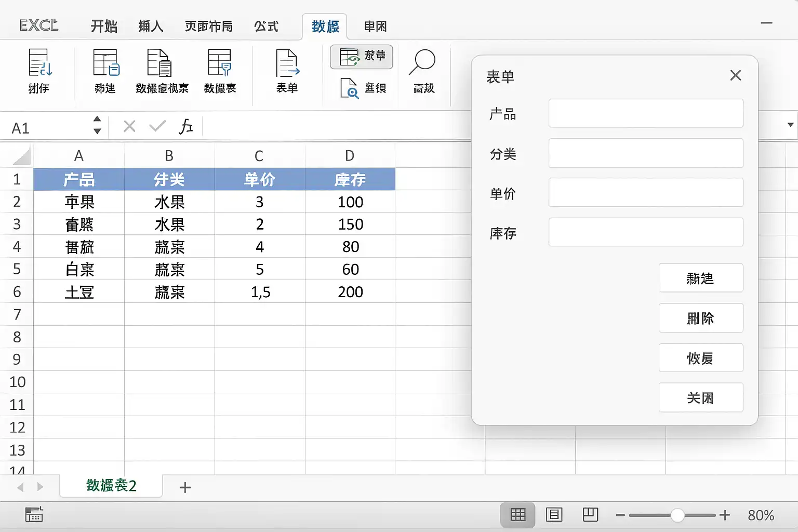Open the 开始 ribbon tab
Image resolution: width=798 pixels, height=532 pixels.
click(x=104, y=26)
